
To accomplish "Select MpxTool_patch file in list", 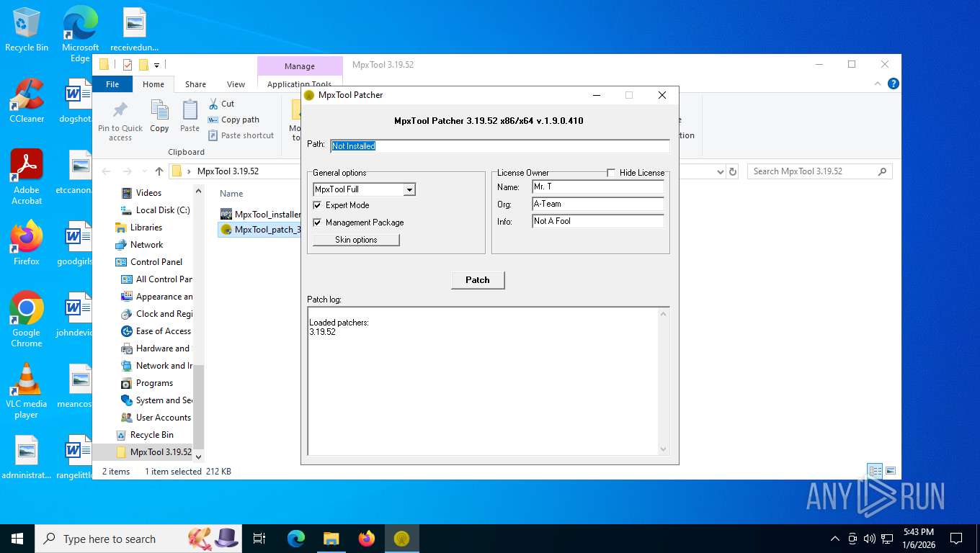I will 260,230.
